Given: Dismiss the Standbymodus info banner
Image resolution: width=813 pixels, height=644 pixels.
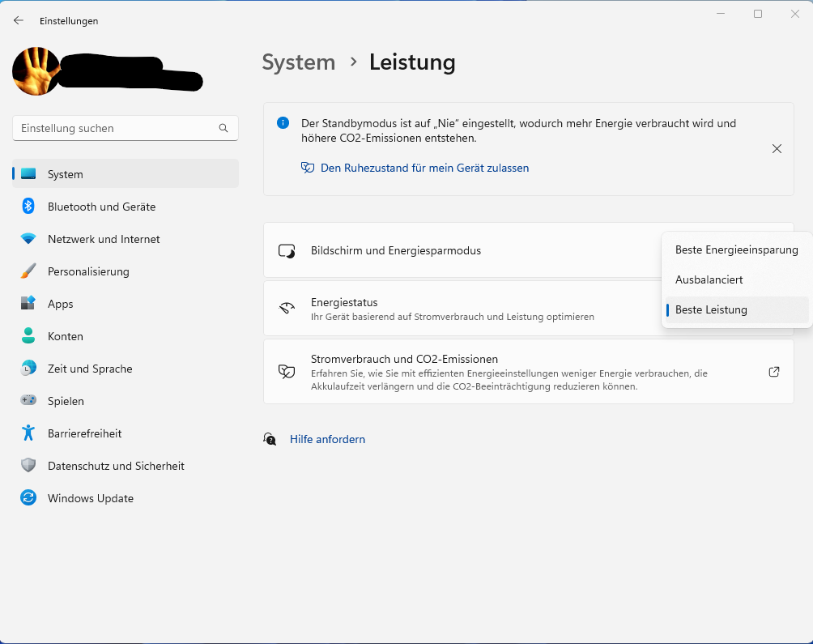Looking at the screenshot, I should (x=777, y=148).
